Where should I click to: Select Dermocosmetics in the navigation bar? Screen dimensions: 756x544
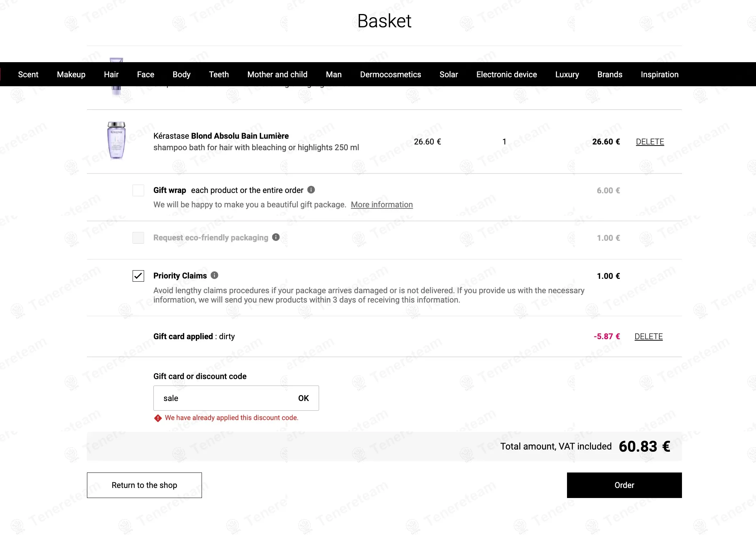pyautogui.click(x=391, y=74)
